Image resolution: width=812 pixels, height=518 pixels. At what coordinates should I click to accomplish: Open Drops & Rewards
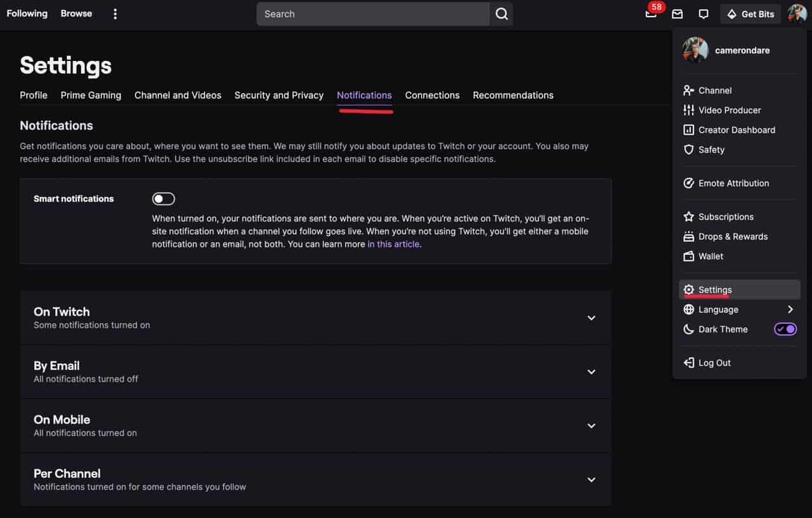coord(733,236)
